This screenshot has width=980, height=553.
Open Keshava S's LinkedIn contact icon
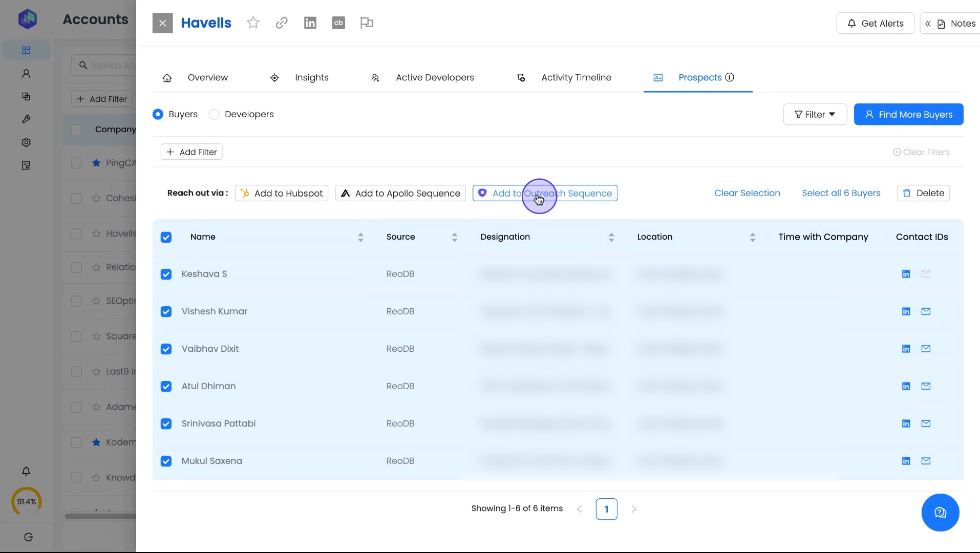click(906, 274)
